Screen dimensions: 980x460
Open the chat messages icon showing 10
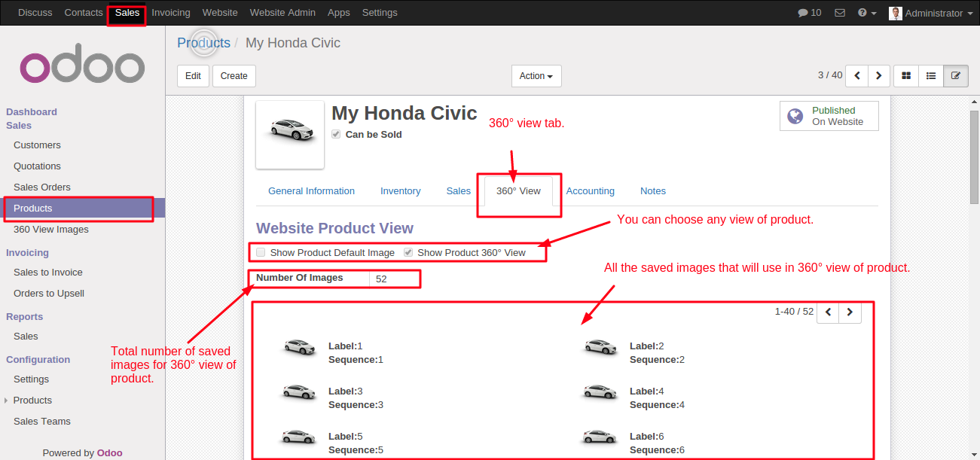pos(810,13)
